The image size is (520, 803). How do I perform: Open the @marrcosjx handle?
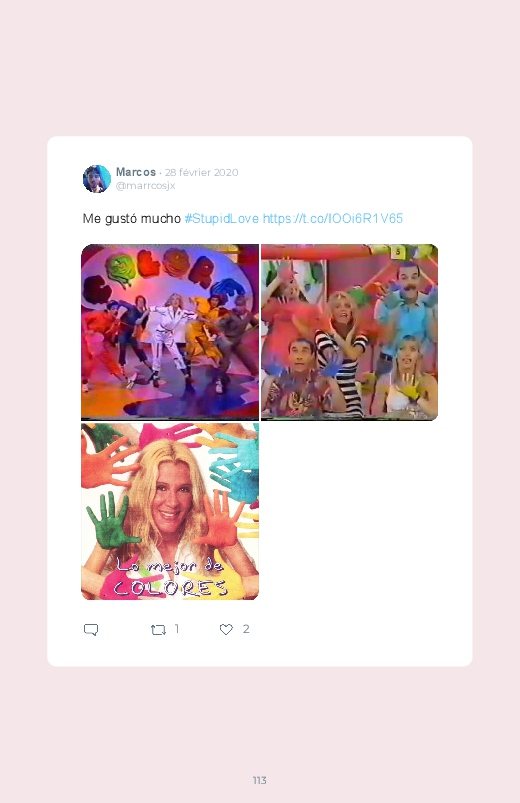[145, 185]
